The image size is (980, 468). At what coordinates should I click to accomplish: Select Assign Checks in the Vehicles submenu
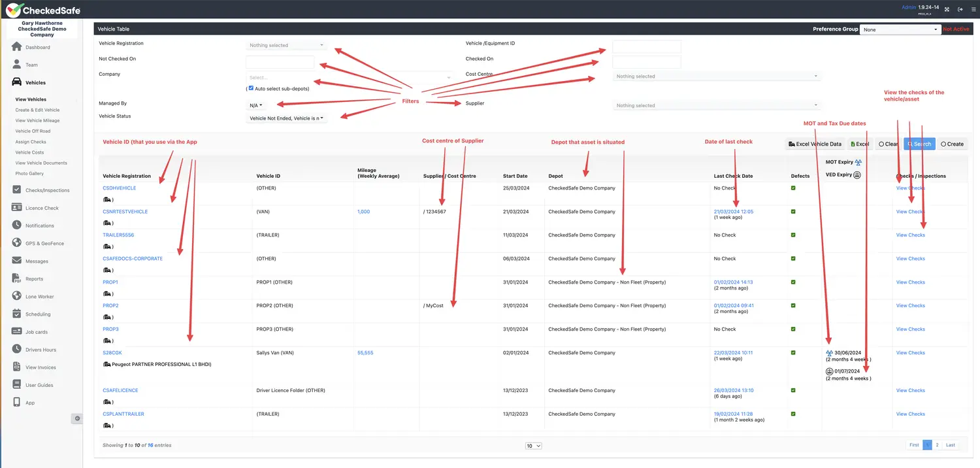[x=31, y=142]
